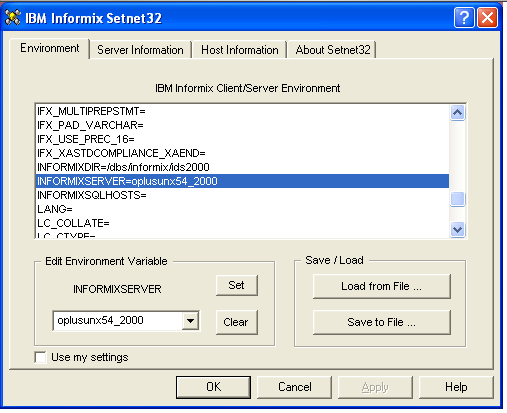Viewport: 507px width, 413px height.
Task: Click the environment list scroll up arrow
Action: (457, 113)
